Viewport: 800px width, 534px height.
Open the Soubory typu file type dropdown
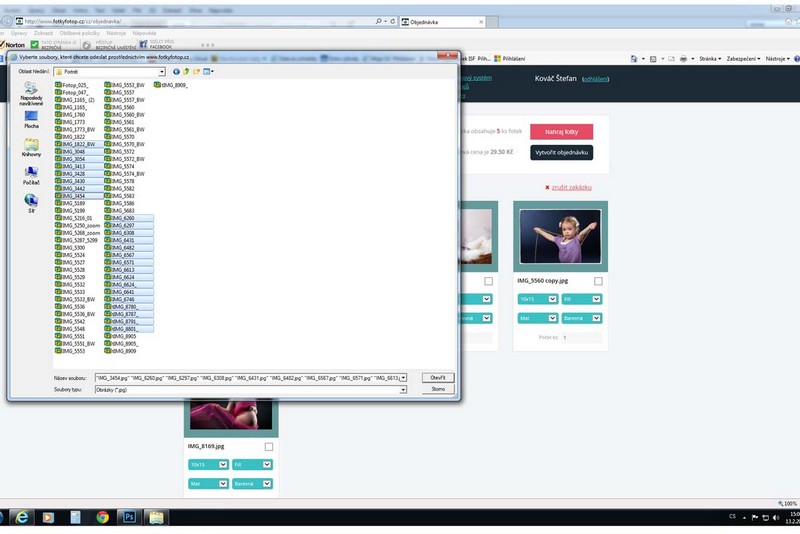(x=403, y=389)
